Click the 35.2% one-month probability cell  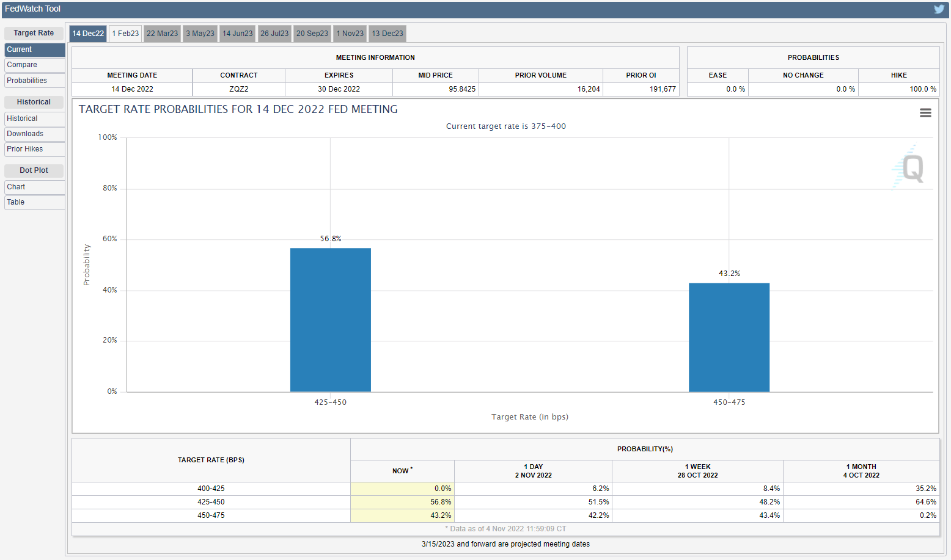pyautogui.click(x=861, y=489)
